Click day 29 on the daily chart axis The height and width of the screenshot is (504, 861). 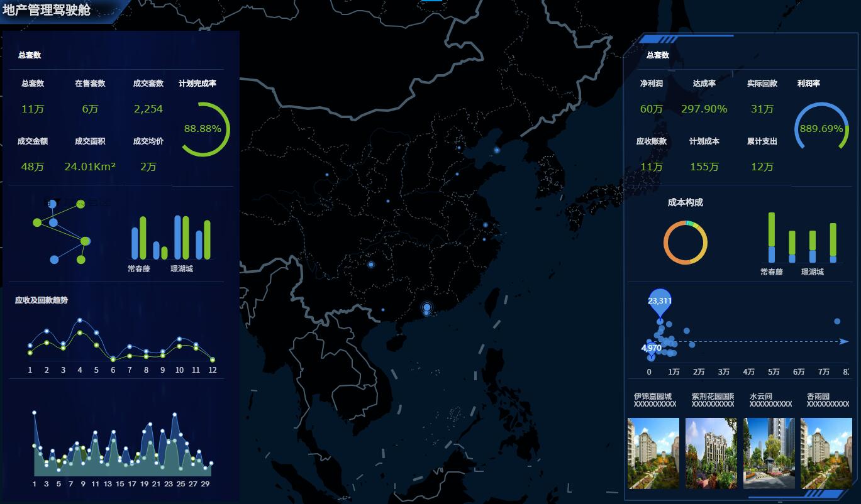tap(205, 484)
